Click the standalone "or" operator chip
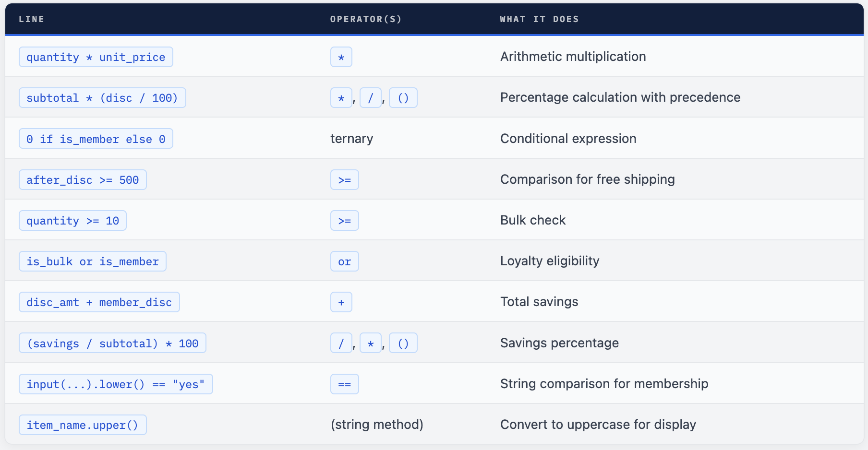 coord(344,261)
